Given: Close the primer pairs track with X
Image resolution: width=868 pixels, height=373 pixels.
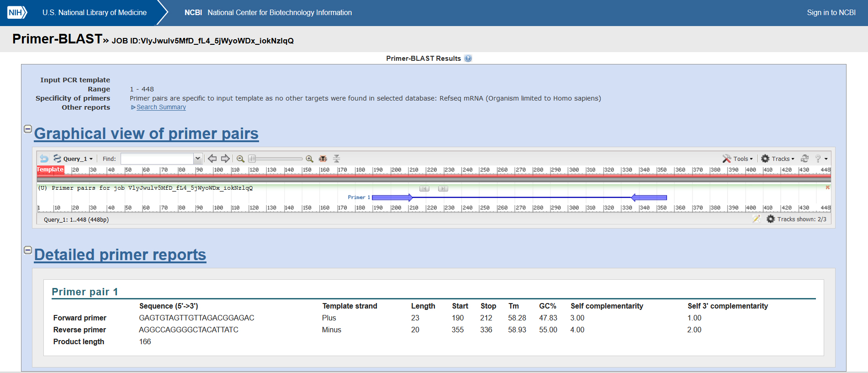Looking at the screenshot, I should (x=827, y=187).
